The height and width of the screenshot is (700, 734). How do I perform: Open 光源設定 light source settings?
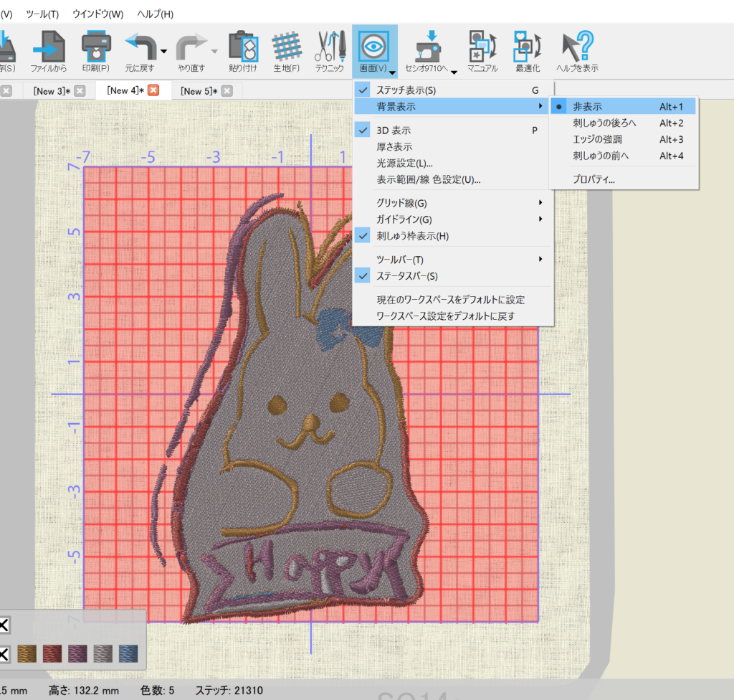[404, 164]
